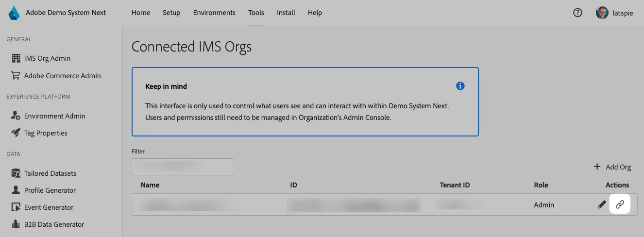Open Profile Generator

50,190
